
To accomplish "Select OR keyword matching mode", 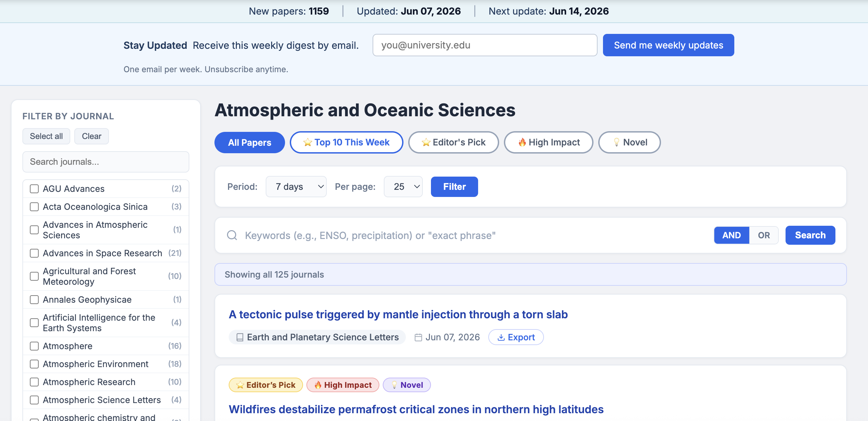I will 764,235.
